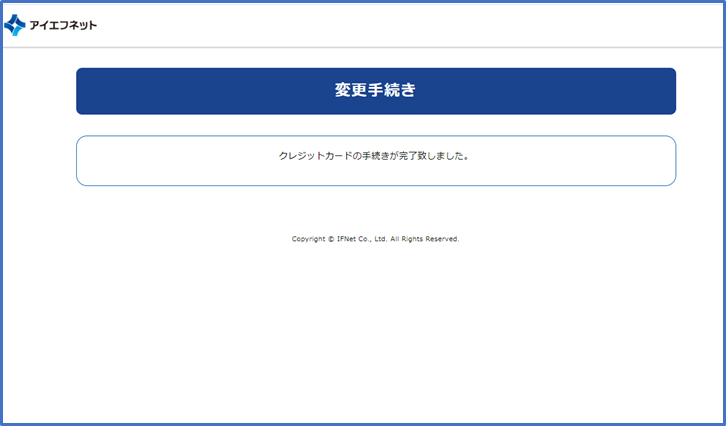Click the word Copyright in the footer

point(308,240)
